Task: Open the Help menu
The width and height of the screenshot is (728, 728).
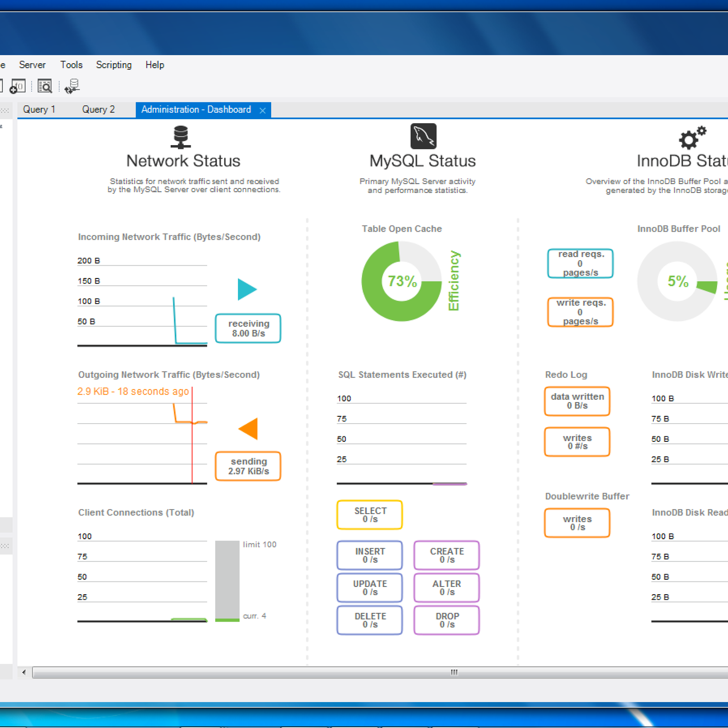Action: [155, 65]
